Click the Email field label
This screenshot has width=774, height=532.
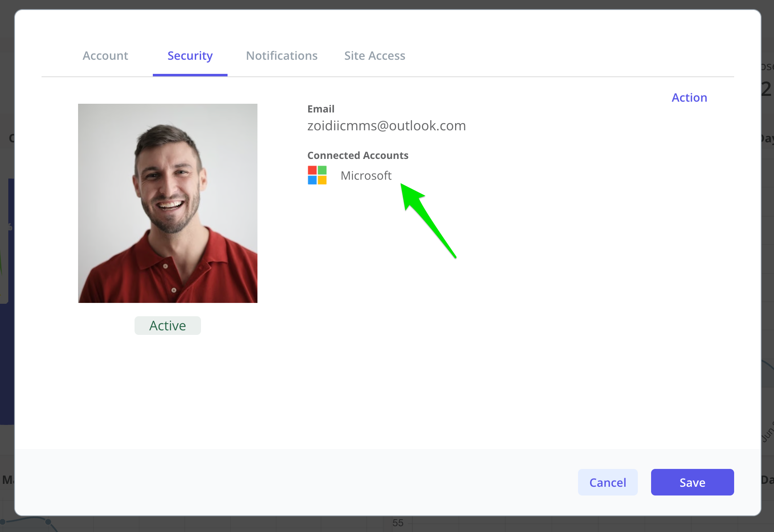[x=321, y=109]
